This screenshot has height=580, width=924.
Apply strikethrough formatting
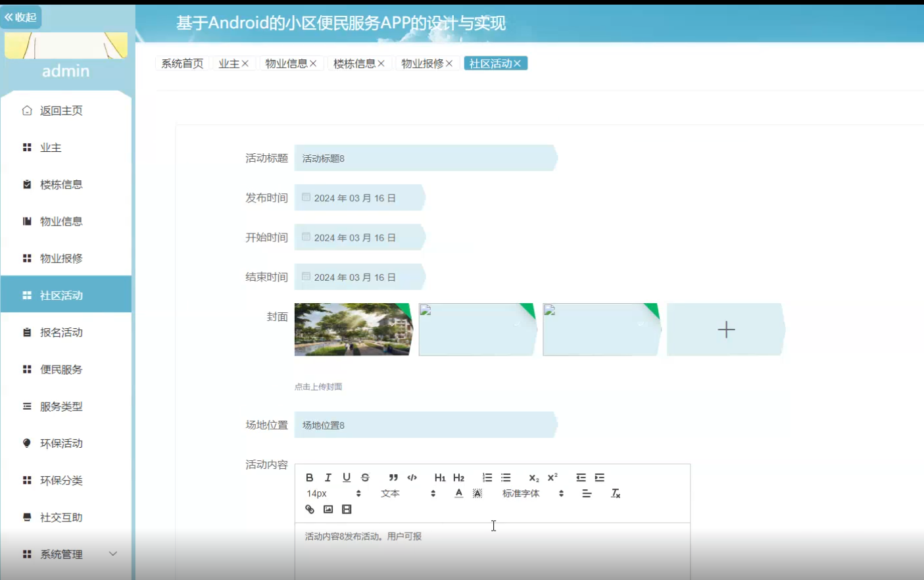click(x=365, y=477)
